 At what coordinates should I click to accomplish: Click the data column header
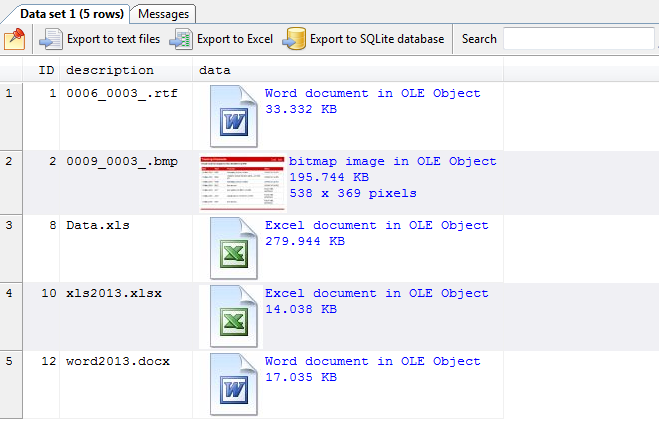click(216, 70)
